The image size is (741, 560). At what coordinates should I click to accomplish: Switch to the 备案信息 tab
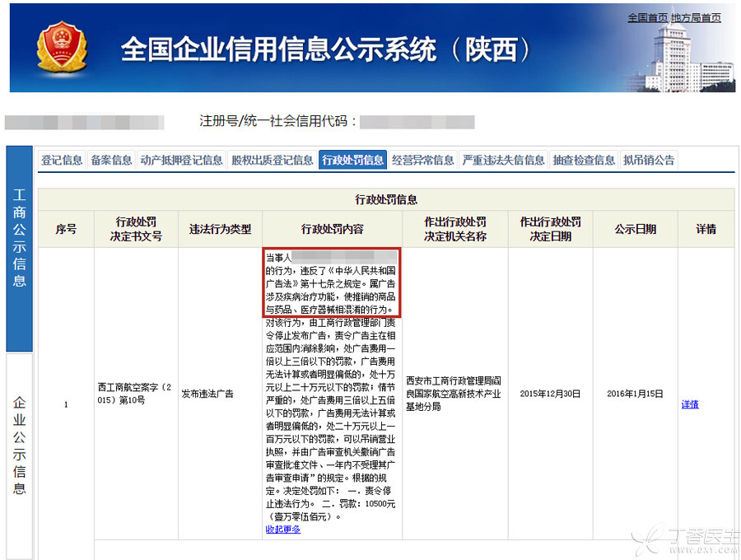click(x=111, y=160)
